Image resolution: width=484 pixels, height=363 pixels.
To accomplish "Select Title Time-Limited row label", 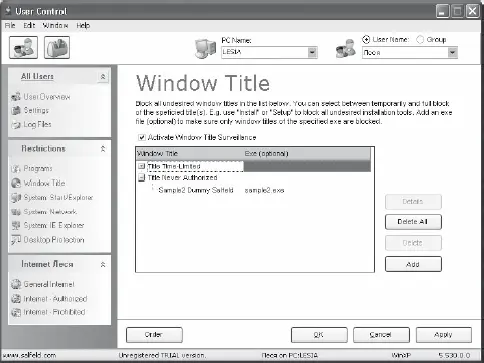I will (174, 166).
